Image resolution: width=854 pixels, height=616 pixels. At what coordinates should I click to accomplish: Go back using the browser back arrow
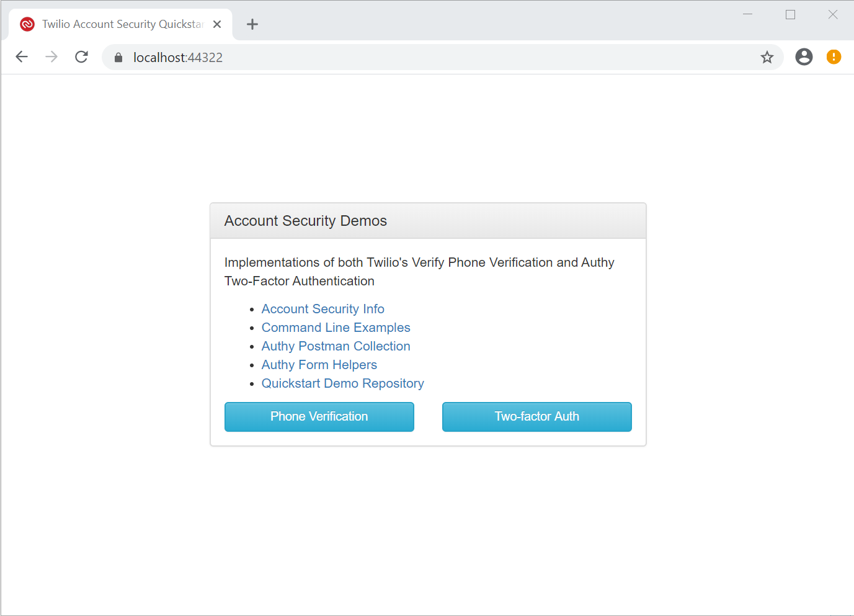22,57
